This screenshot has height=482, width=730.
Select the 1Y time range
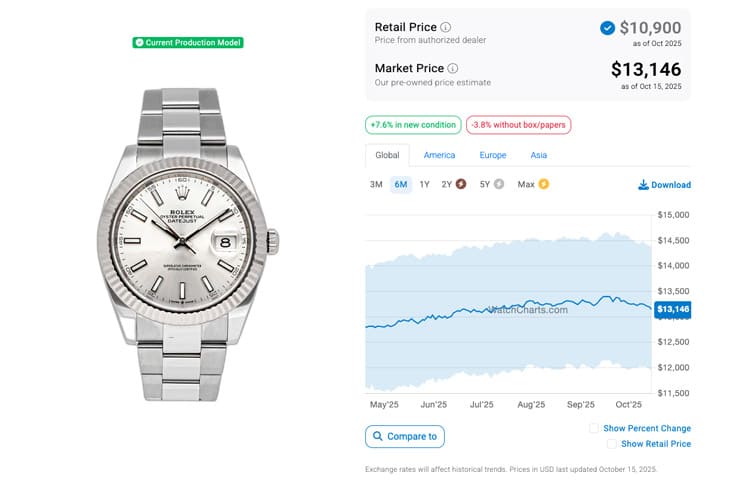(x=425, y=184)
